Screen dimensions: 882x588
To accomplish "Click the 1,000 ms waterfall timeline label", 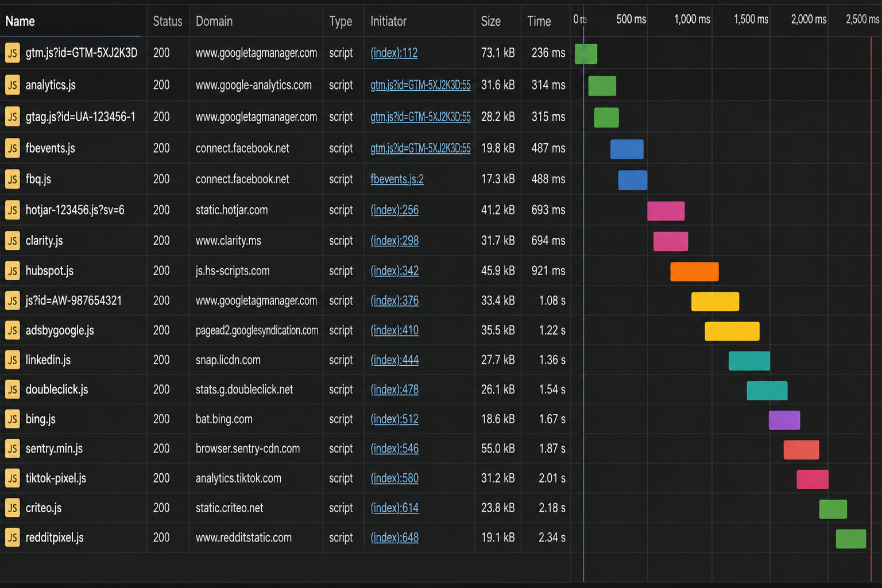I will [x=692, y=20].
